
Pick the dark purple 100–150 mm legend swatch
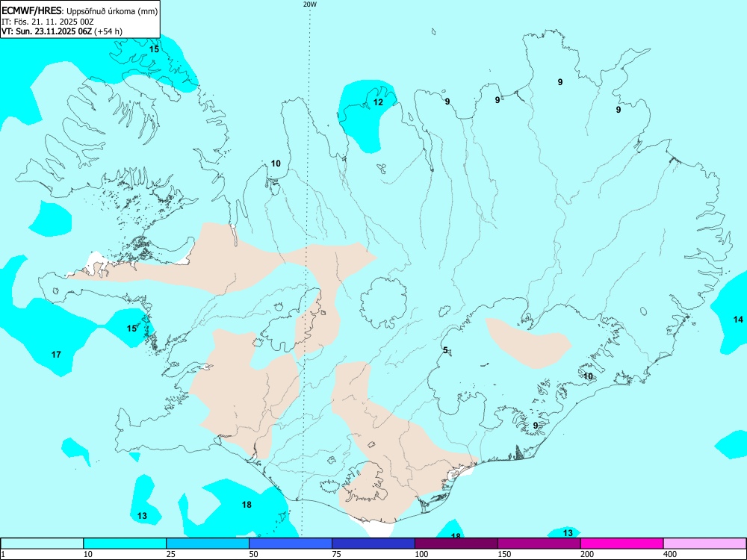[456, 544]
